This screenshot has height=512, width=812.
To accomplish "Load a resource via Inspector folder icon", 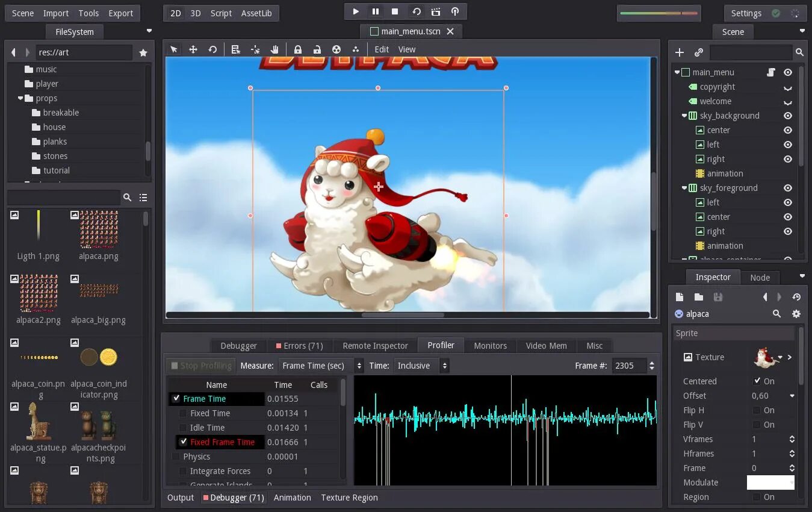I will point(698,297).
